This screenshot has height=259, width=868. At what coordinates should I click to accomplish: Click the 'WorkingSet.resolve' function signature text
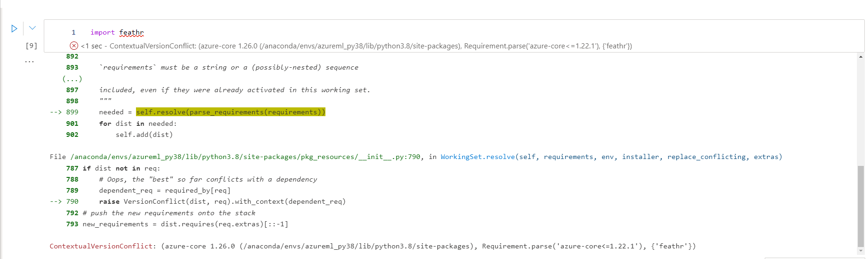click(x=611, y=157)
